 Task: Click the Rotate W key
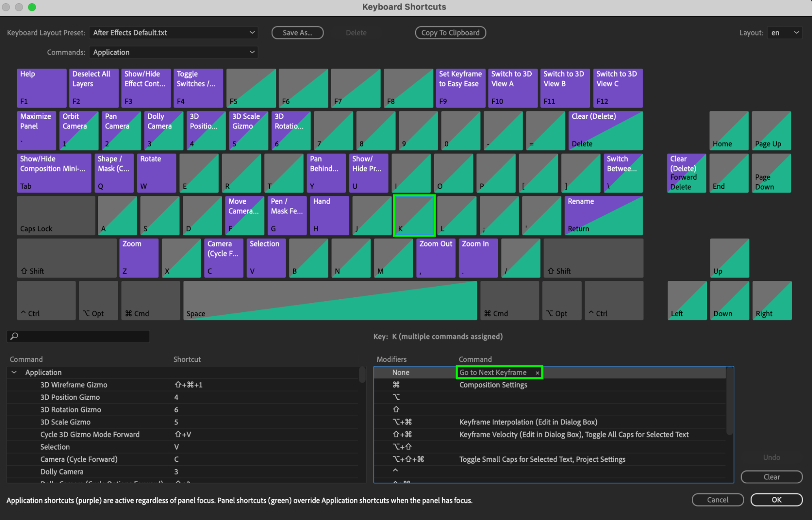point(156,173)
